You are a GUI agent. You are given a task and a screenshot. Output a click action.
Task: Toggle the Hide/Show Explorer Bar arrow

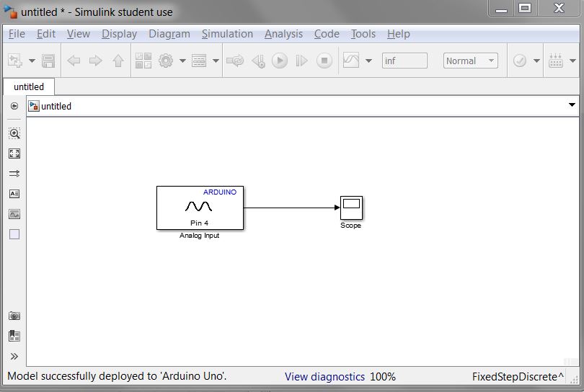point(14,106)
